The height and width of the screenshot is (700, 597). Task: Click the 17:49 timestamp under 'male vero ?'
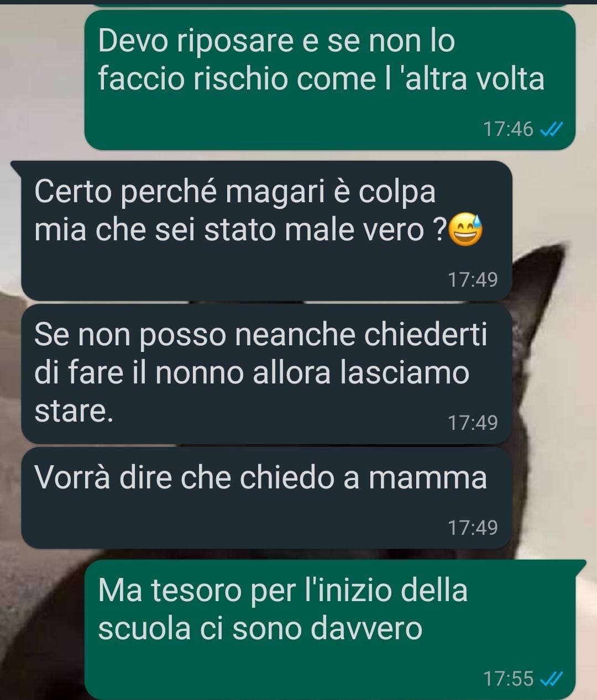[473, 280]
